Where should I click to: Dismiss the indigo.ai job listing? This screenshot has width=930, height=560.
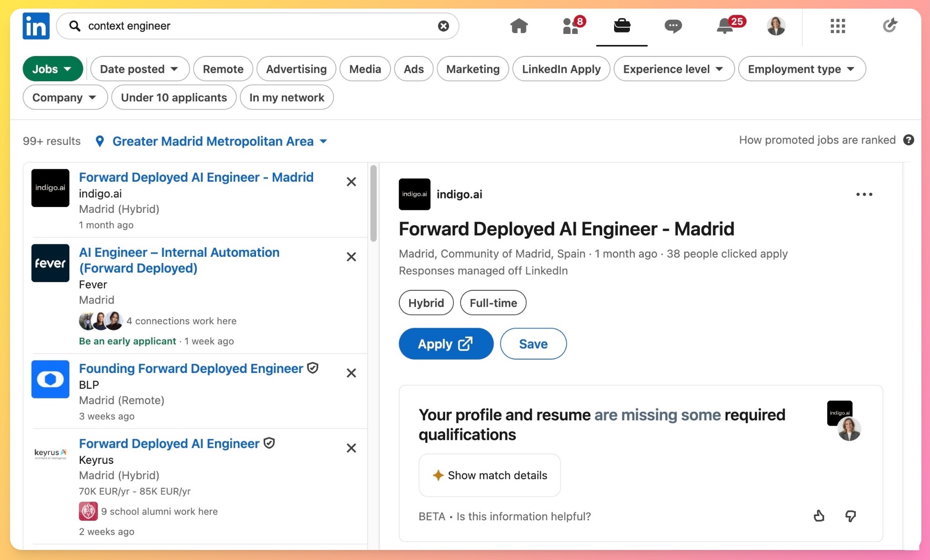coord(351,182)
